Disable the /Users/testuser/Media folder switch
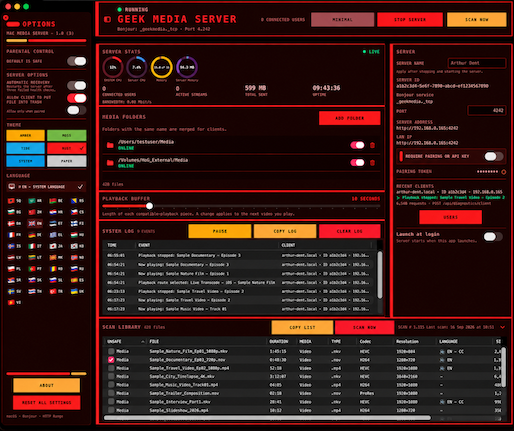The image size is (514, 431). click(357, 145)
